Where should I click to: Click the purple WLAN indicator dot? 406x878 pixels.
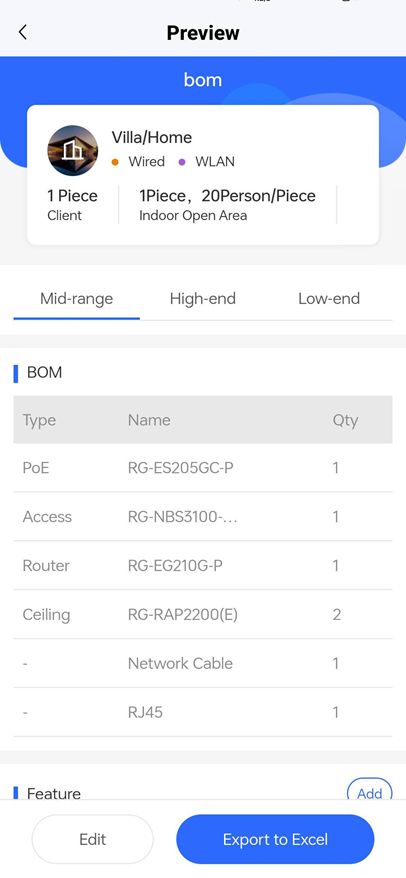182,162
